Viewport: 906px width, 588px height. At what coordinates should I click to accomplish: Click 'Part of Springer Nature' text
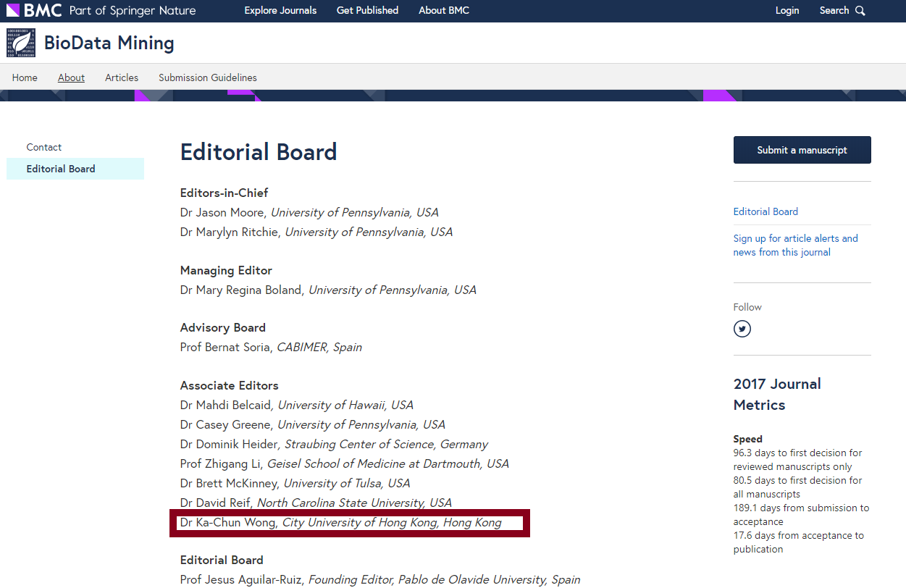pyautogui.click(x=133, y=10)
